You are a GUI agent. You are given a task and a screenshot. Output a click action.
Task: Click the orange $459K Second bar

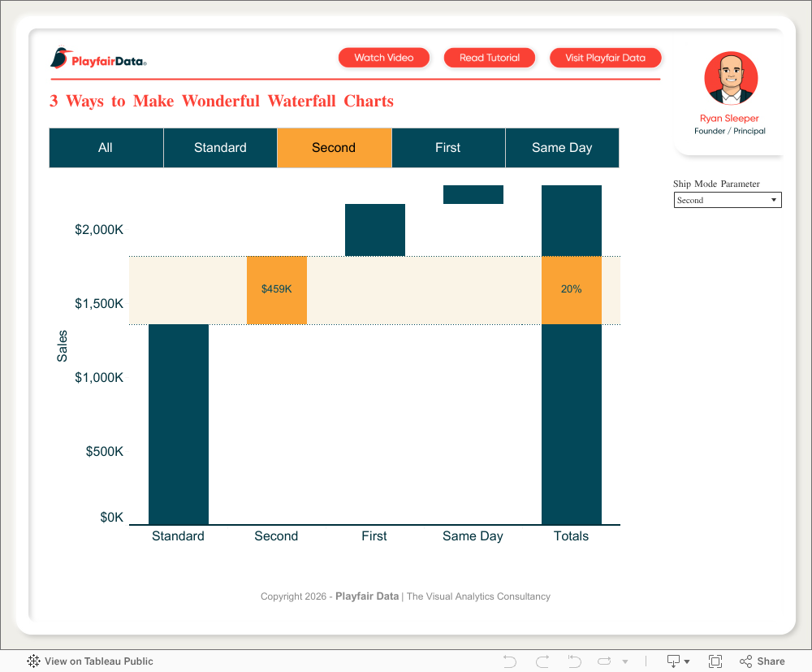pyautogui.click(x=276, y=290)
